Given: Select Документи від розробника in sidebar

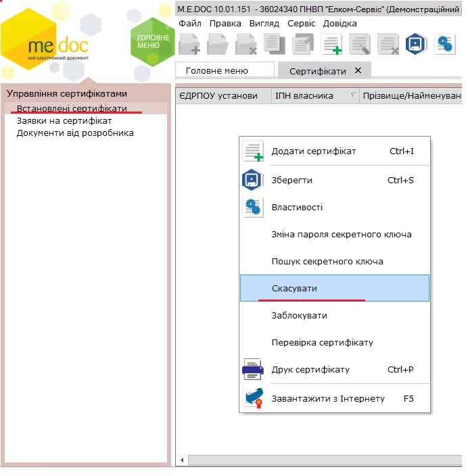Looking at the screenshot, I should click(x=75, y=133).
